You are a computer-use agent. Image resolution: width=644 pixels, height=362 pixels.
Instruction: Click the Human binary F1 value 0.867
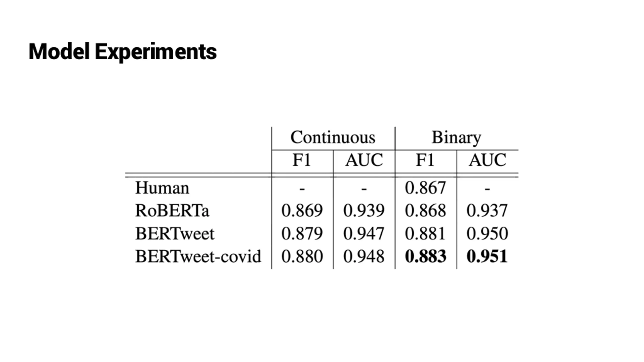(x=425, y=188)
